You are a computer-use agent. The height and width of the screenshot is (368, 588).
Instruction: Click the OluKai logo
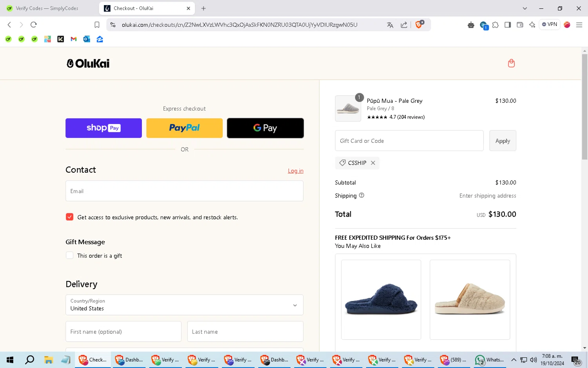point(88,64)
